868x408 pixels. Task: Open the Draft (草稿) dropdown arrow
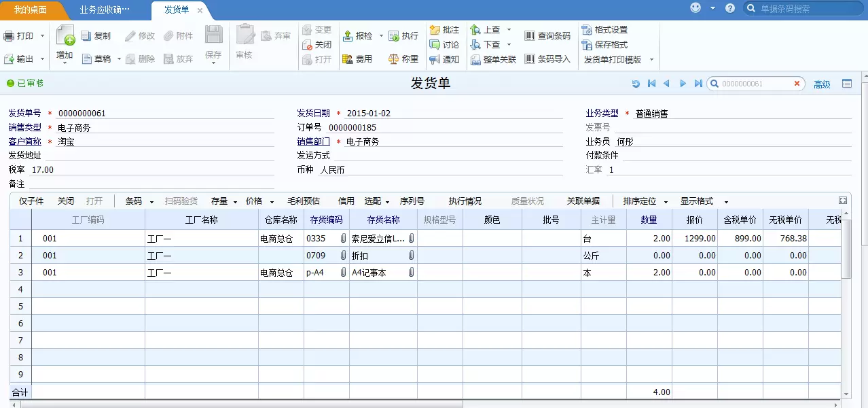[119, 59]
